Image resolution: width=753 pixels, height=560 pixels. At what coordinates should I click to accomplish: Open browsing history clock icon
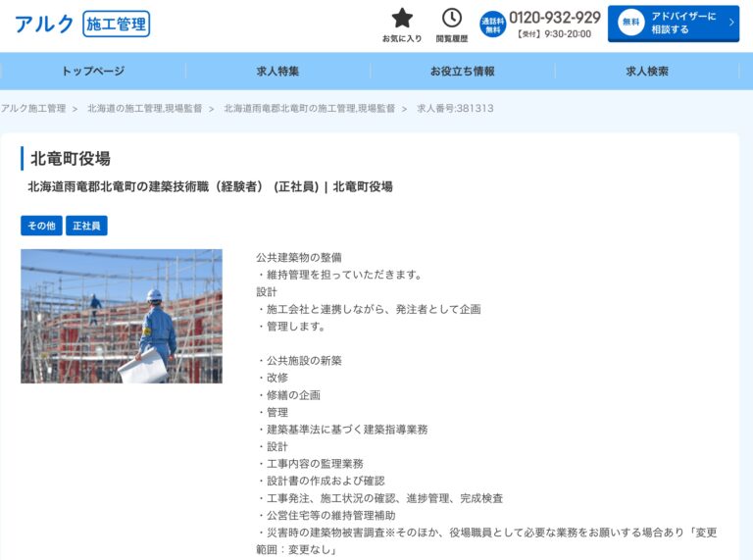451,19
